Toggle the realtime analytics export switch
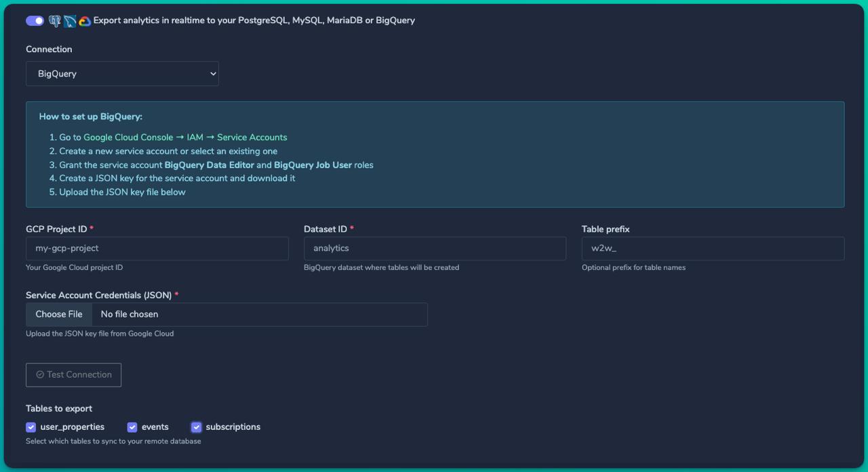 click(x=35, y=20)
